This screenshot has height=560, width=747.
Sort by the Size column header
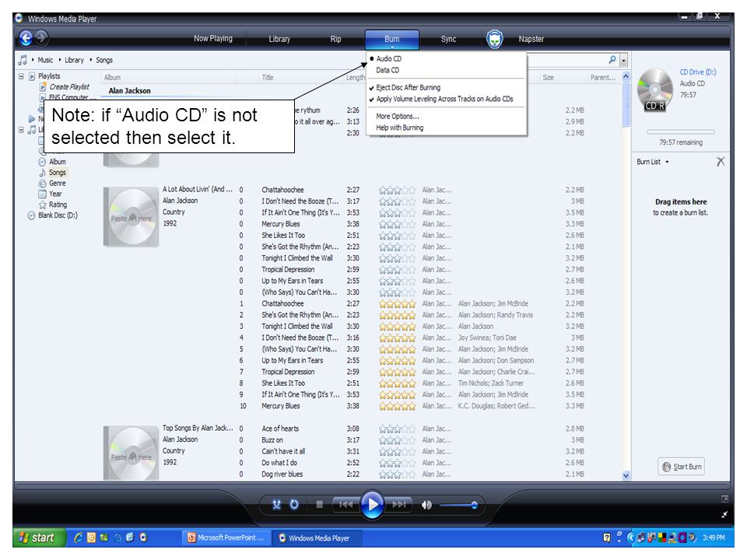pos(548,77)
